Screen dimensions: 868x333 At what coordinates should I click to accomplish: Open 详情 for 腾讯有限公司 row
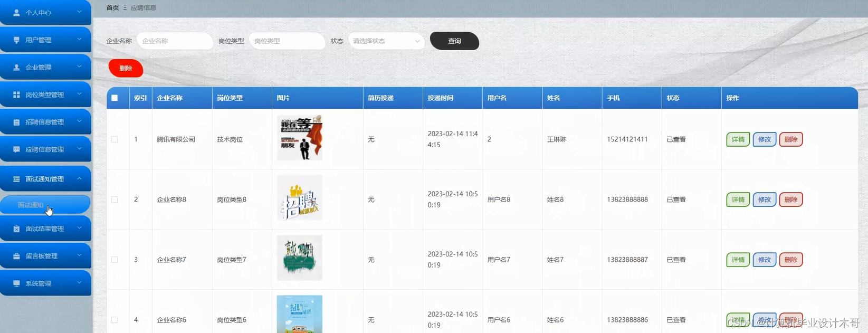point(738,139)
